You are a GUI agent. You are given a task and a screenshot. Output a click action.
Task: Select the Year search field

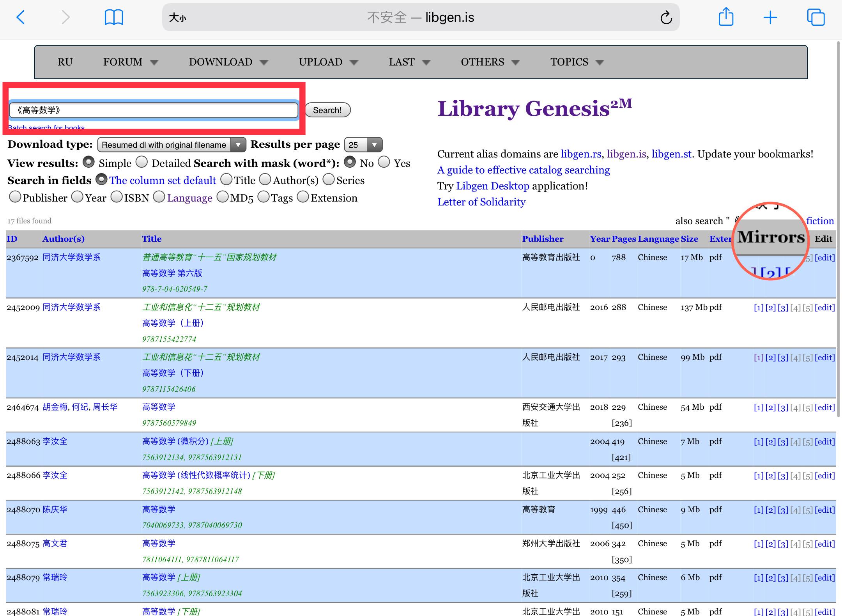tap(77, 197)
